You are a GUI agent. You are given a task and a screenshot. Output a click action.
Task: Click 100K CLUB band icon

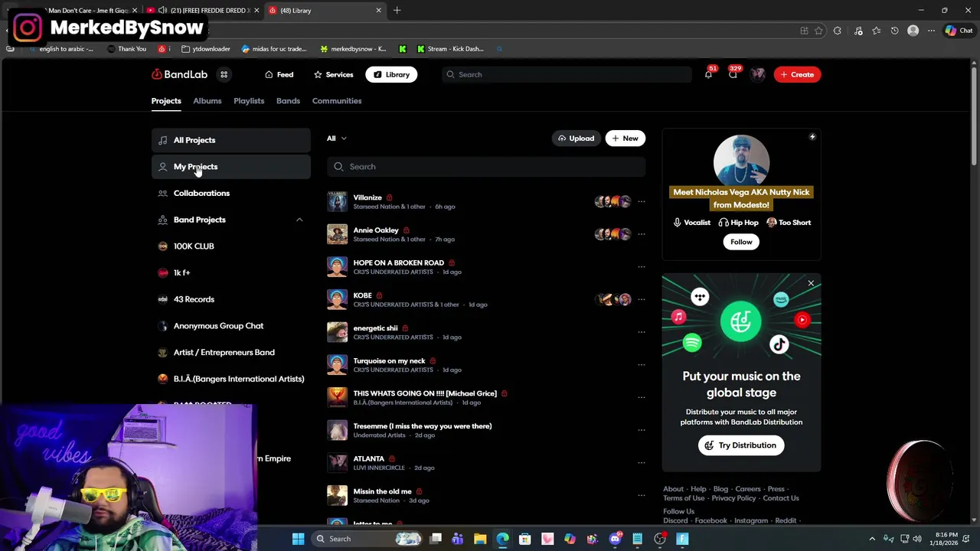162,246
